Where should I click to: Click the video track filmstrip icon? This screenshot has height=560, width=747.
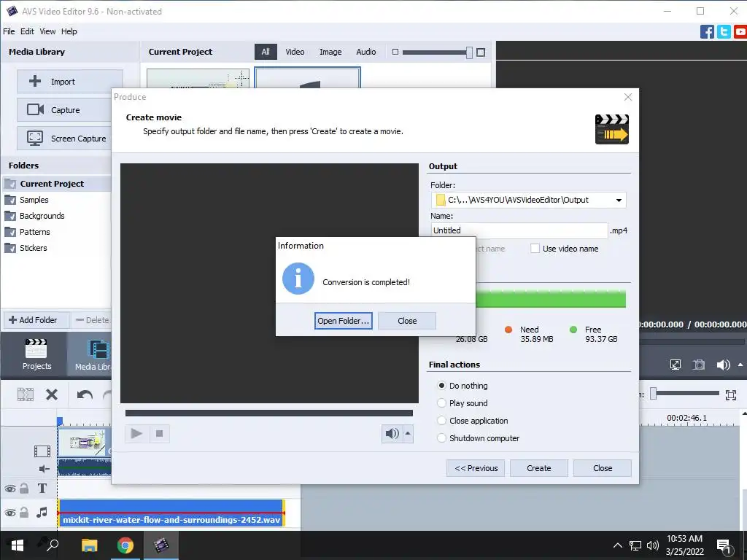(x=42, y=451)
